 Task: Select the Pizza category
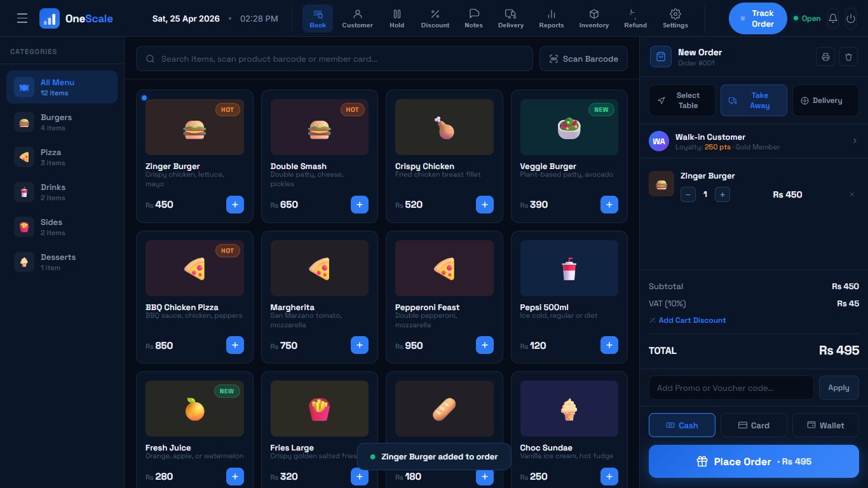62,157
